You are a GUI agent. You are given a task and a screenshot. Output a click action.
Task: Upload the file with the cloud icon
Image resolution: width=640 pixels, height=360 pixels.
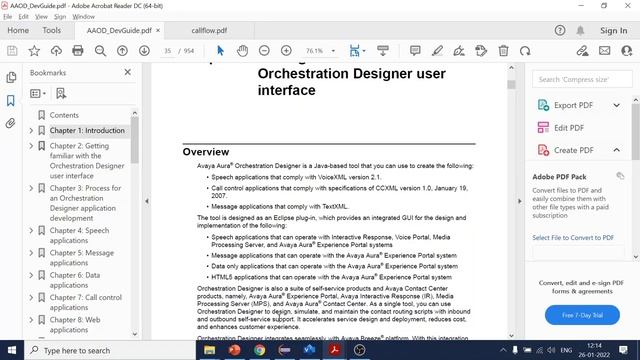[56, 51]
